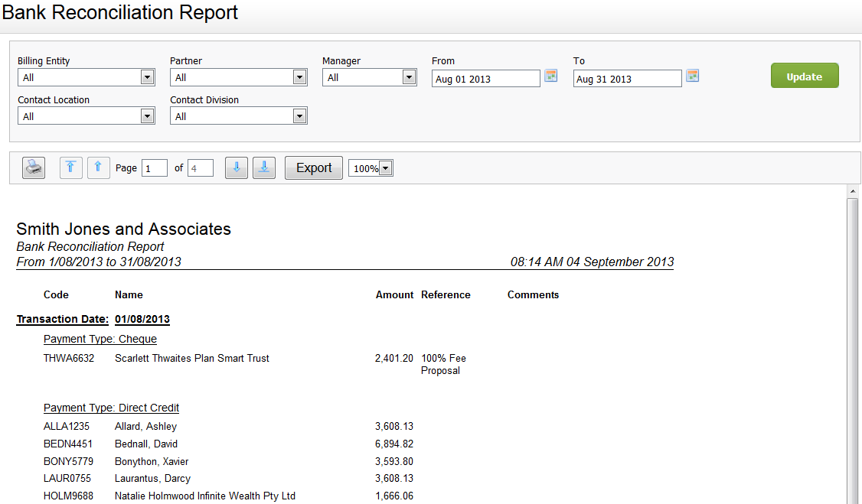The height and width of the screenshot is (504, 862).
Task: Go to next page via the down-arrow icon
Action: (236, 167)
